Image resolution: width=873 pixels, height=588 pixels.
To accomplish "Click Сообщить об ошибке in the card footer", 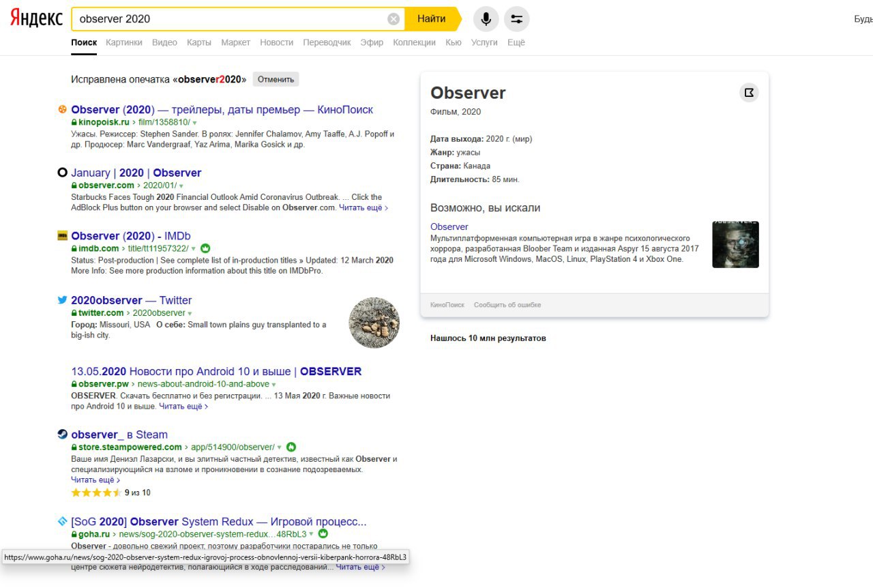I will tap(507, 305).
